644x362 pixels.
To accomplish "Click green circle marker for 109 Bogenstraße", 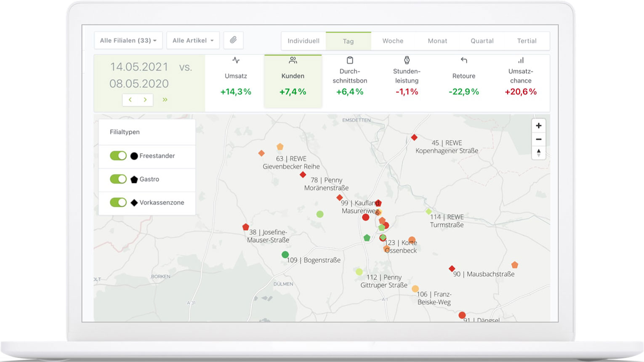I will 285,254.
